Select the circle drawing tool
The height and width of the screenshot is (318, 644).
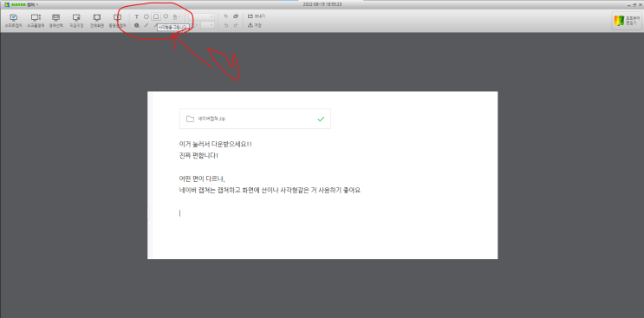[166, 16]
